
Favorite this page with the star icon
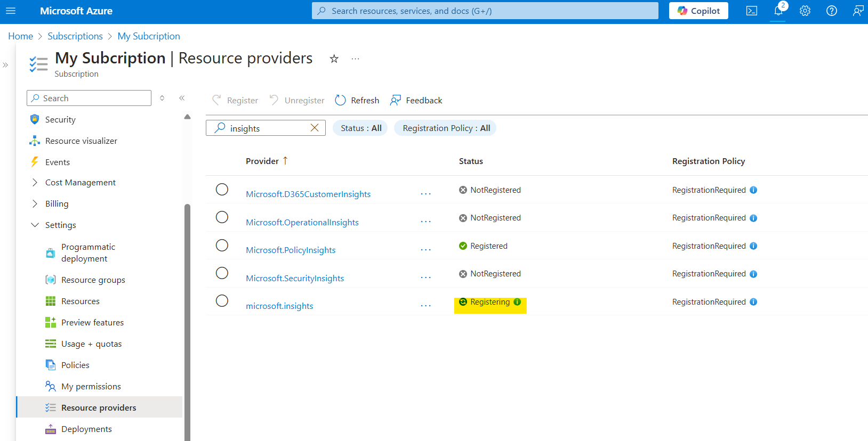pyautogui.click(x=334, y=59)
